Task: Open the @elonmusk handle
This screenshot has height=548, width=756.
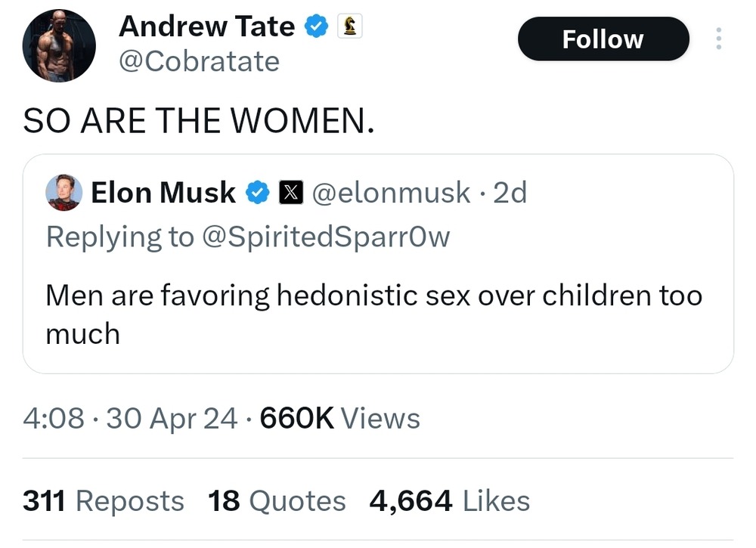Action: pyautogui.click(x=391, y=193)
